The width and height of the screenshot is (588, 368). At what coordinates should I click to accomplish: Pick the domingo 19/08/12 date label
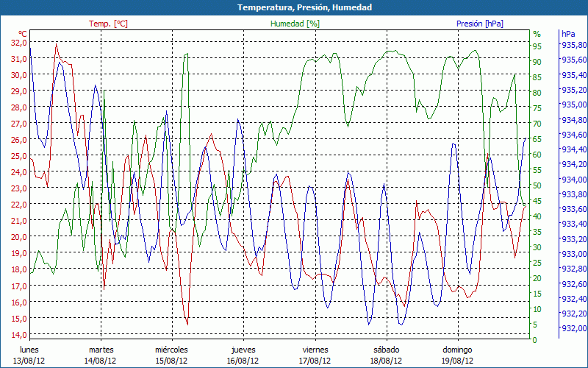pyautogui.click(x=457, y=355)
